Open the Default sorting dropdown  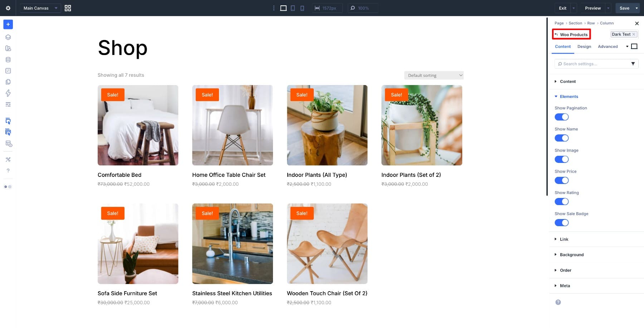[434, 75]
